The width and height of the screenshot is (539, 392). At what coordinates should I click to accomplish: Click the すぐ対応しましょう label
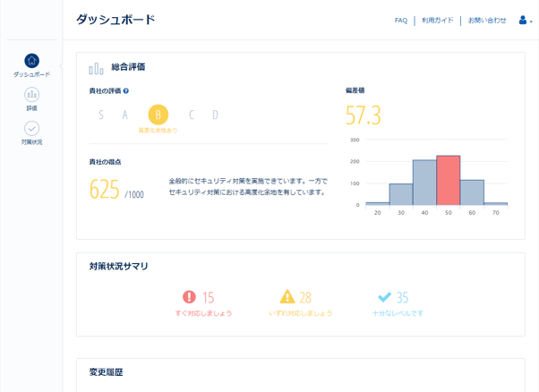coord(203,313)
